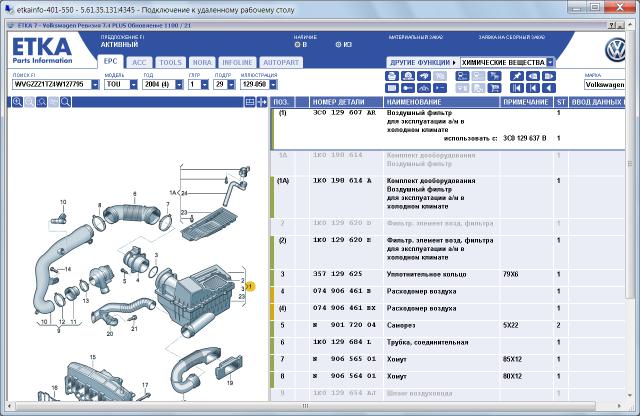Click the arrow-dash icon right of the bridge icon
The width and height of the screenshot is (640, 416).
[440, 88]
